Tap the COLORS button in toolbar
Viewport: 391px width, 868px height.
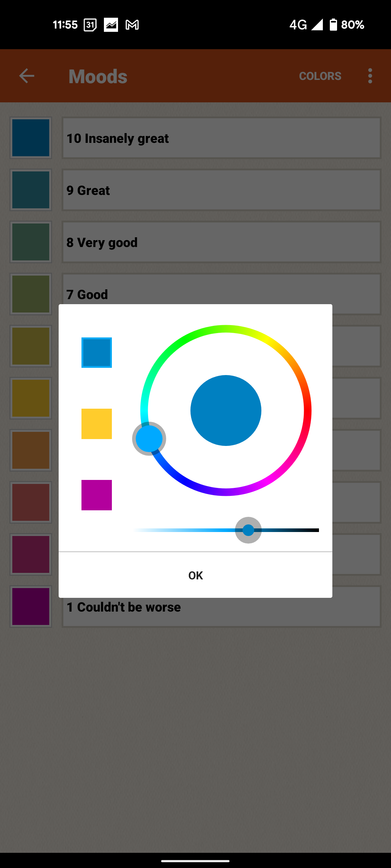[320, 76]
